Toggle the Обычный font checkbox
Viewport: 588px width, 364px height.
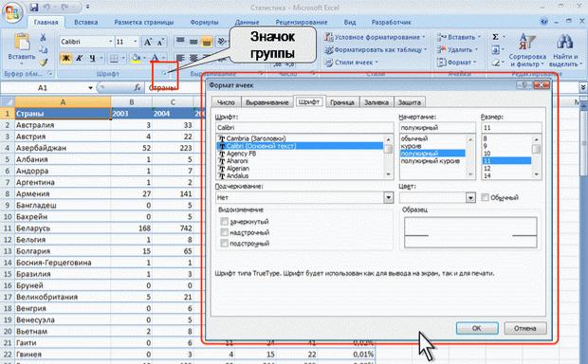point(485,197)
